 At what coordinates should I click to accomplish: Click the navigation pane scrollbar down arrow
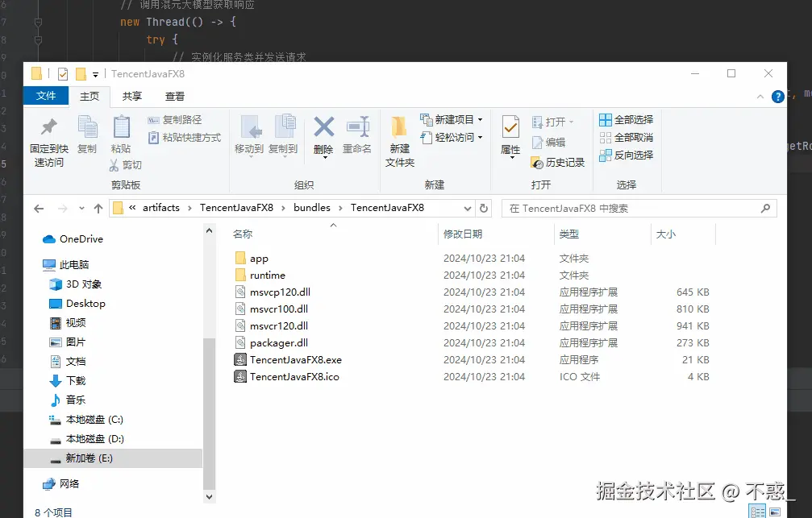pos(209,496)
